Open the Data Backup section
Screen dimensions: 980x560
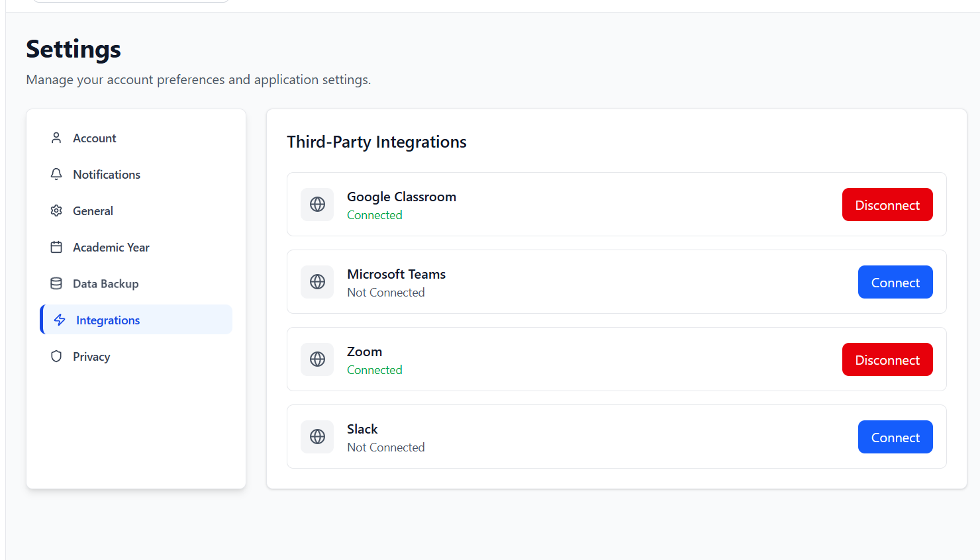106,283
